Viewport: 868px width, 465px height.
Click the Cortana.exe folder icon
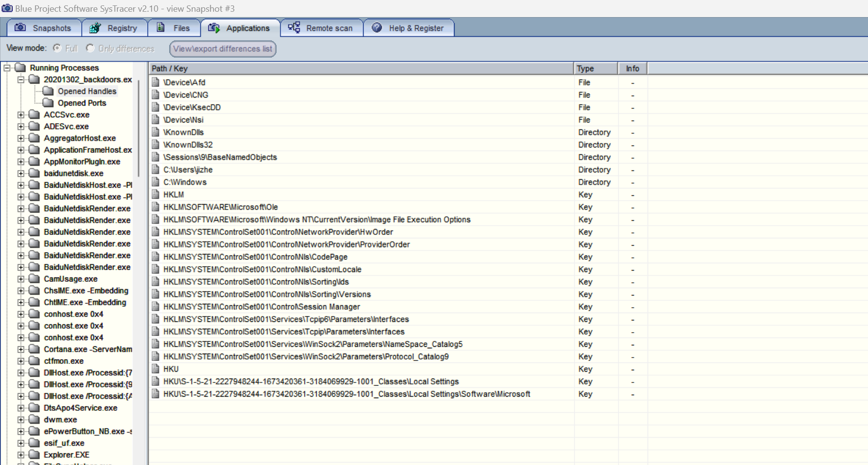(34, 349)
